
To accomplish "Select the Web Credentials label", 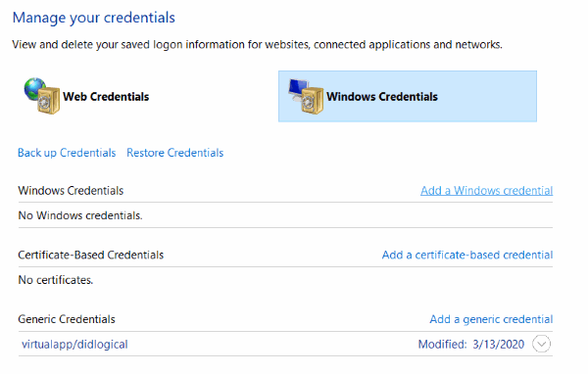I will (106, 97).
